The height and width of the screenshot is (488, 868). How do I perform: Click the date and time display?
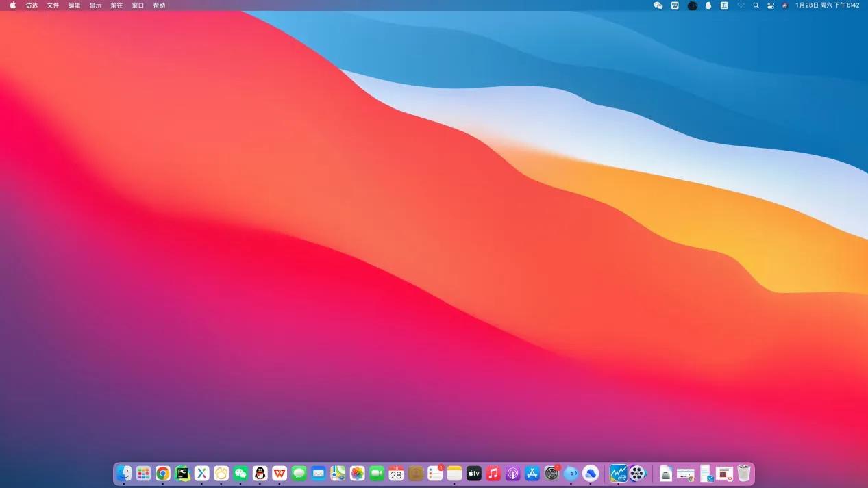(x=827, y=5)
